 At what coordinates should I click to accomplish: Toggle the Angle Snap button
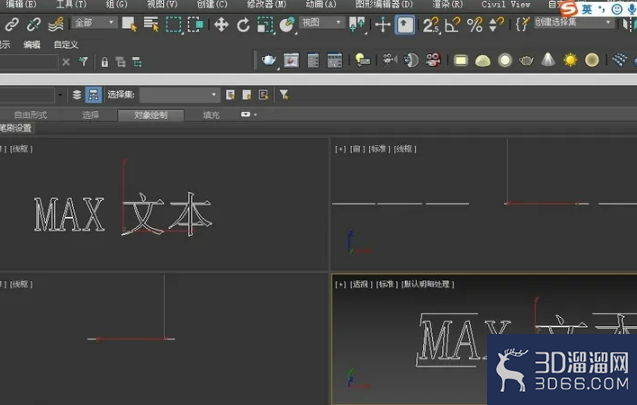[453, 25]
